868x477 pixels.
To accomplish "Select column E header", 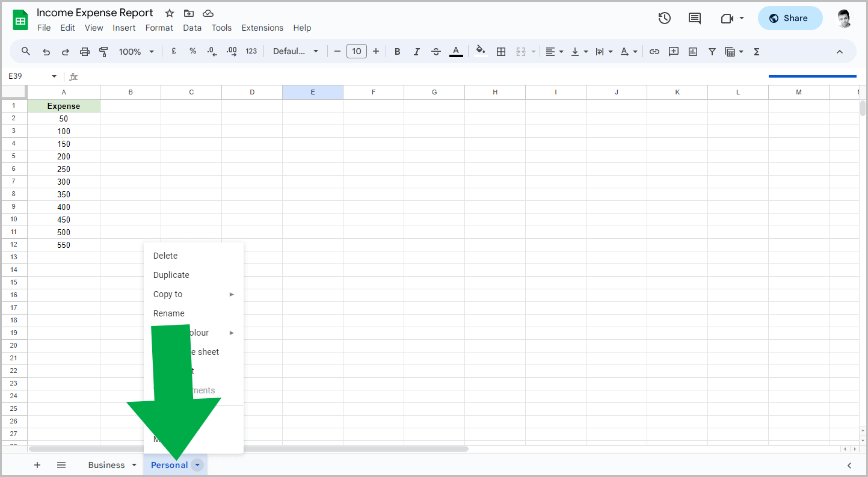I will pyautogui.click(x=313, y=92).
